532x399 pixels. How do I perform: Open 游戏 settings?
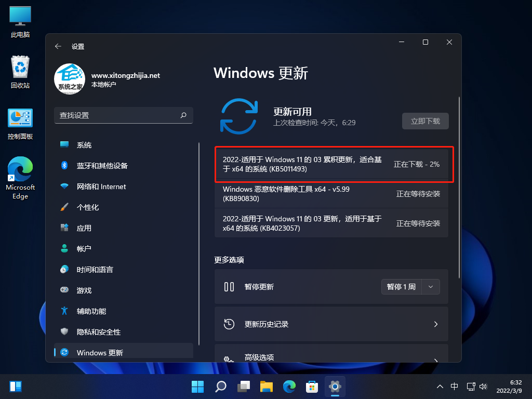point(85,290)
